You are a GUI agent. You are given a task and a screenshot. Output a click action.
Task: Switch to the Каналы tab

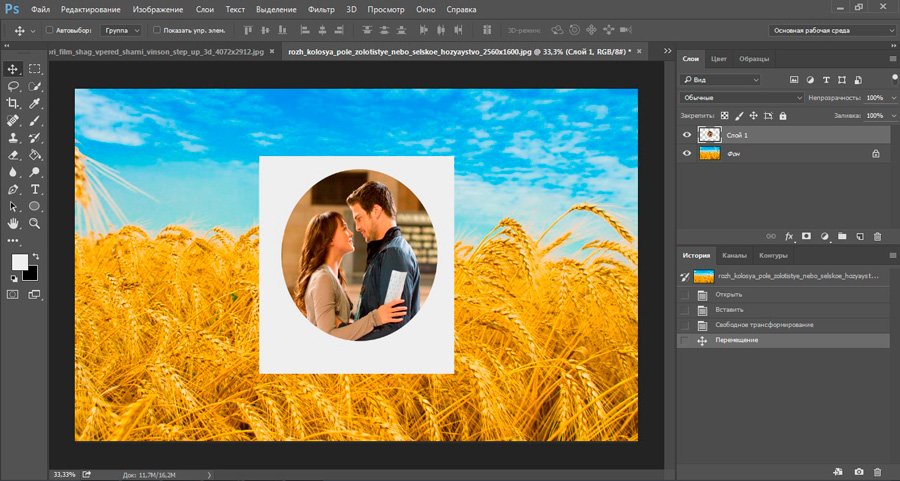(x=734, y=255)
